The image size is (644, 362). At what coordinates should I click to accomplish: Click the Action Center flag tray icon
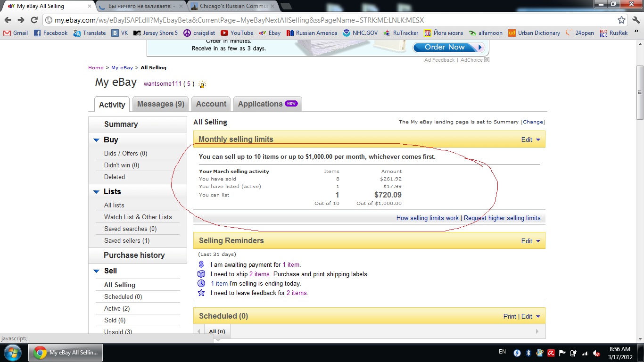[x=562, y=353]
